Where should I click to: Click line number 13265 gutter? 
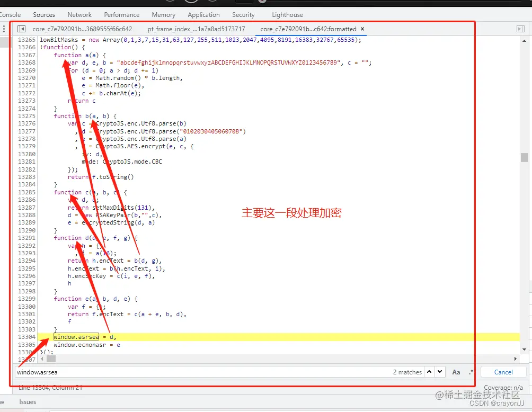tap(26, 40)
